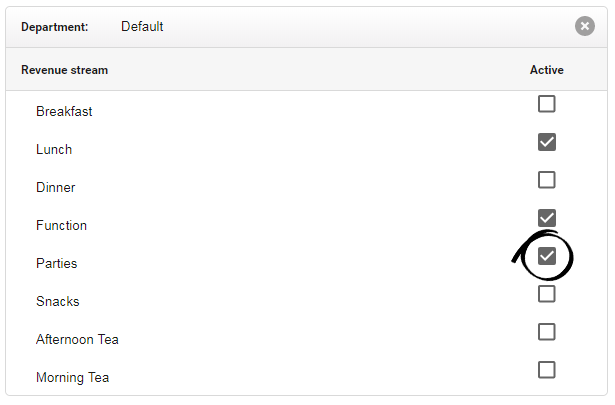615x405 pixels.
Task: Uncheck the Parties active checkbox
Action: click(546, 256)
